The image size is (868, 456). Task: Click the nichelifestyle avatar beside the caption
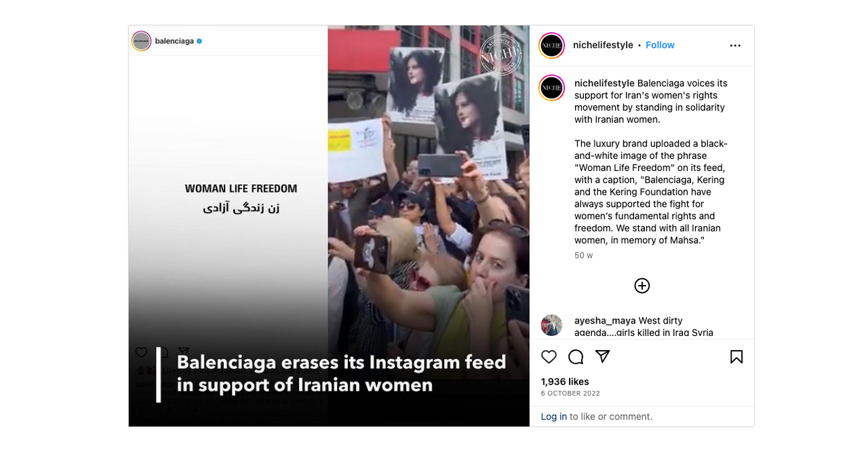[x=552, y=88]
